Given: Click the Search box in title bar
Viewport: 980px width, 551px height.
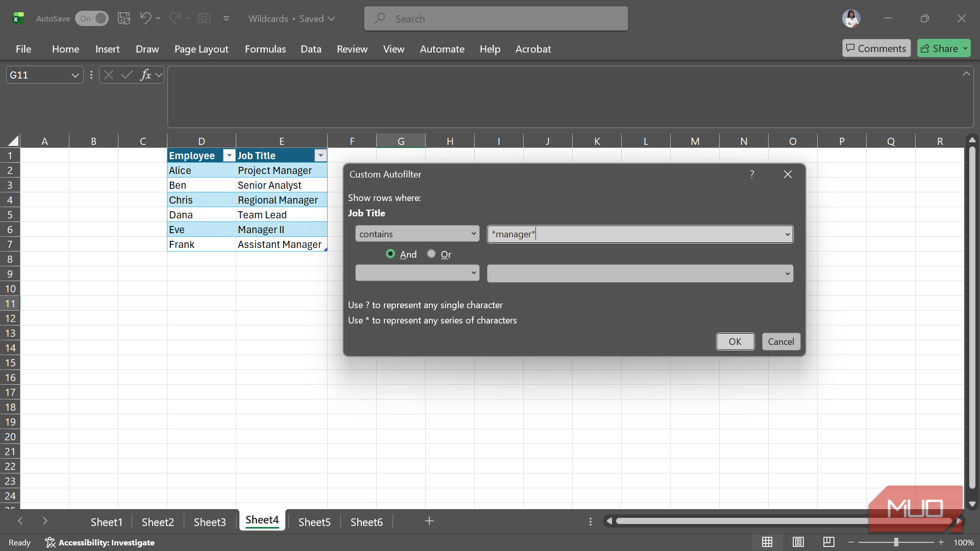Looking at the screenshot, I should (496, 19).
